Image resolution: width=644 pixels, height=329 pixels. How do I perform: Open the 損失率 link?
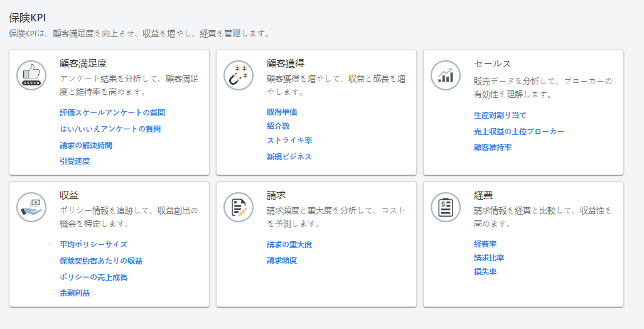485,272
